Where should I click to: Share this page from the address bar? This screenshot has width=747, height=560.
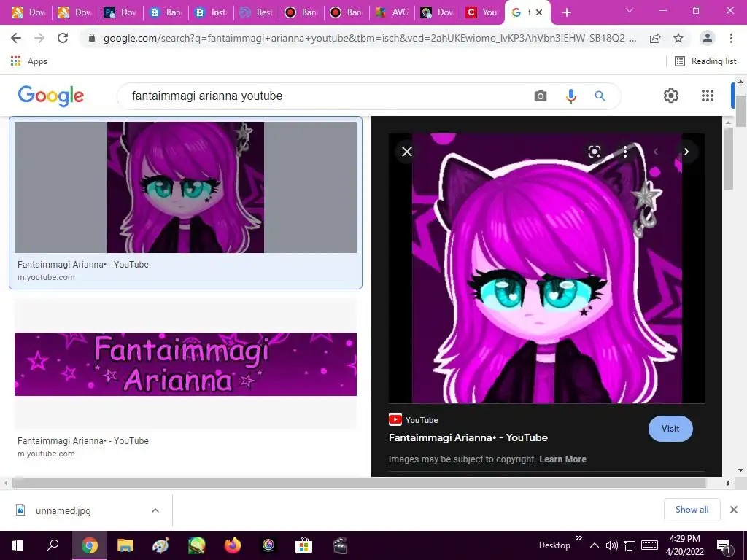coord(655,38)
